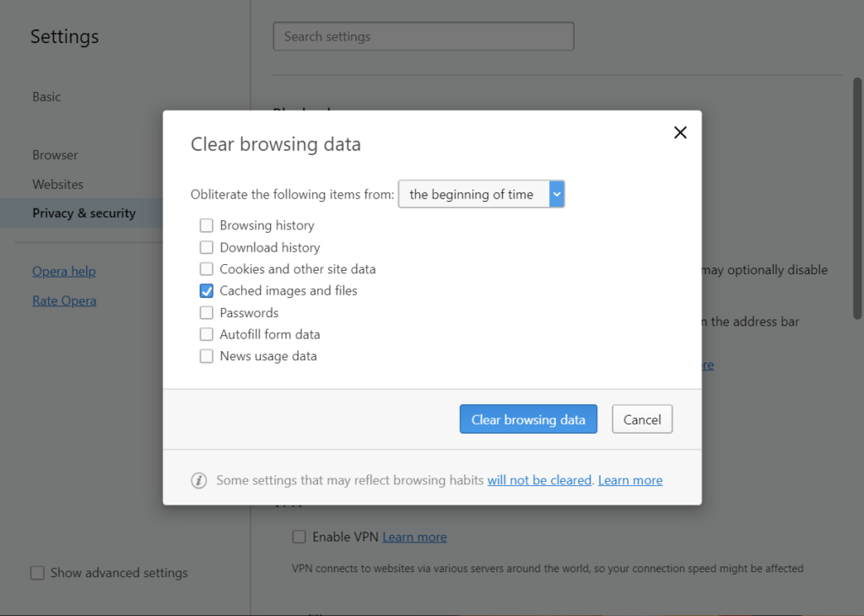Close the Clear browsing data dialog
Image resolution: width=864 pixels, height=616 pixels.
click(680, 132)
